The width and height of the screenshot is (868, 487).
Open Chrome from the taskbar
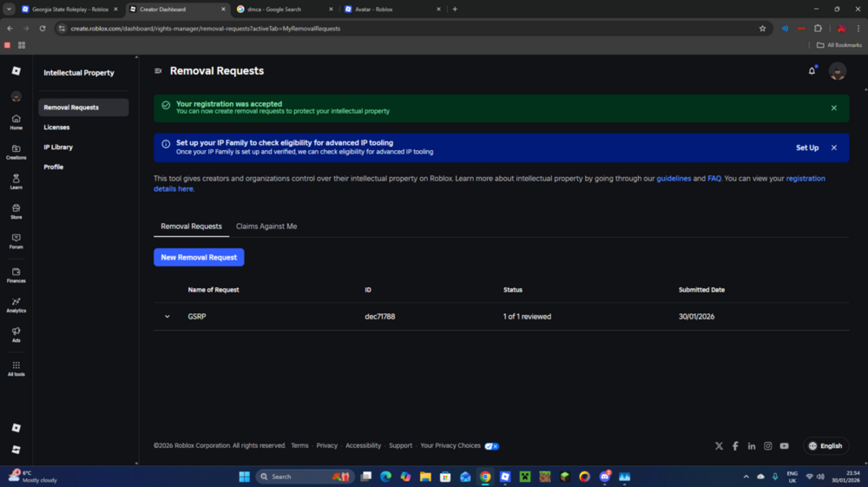pos(485,477)
